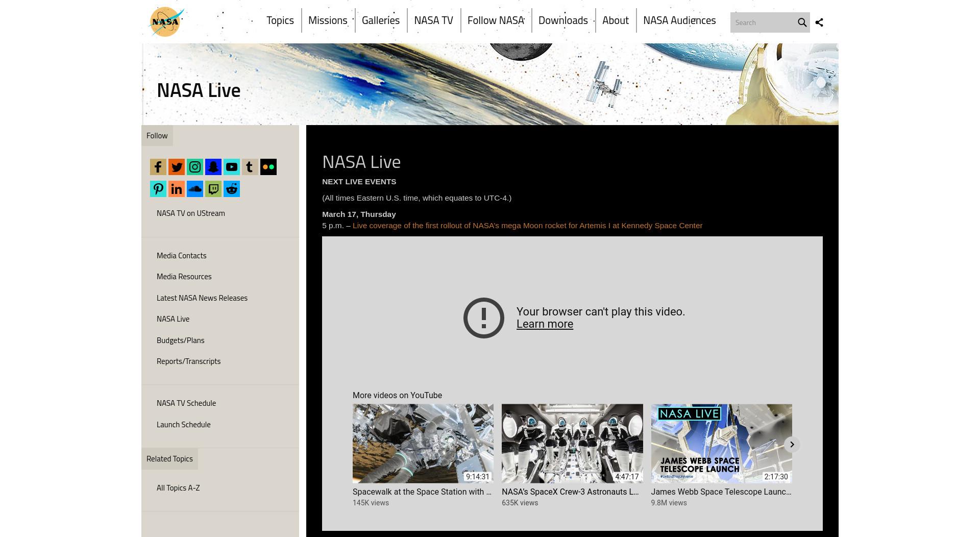Open NASA Live sidebar link
980x537 pixels.
click(173, 319)
